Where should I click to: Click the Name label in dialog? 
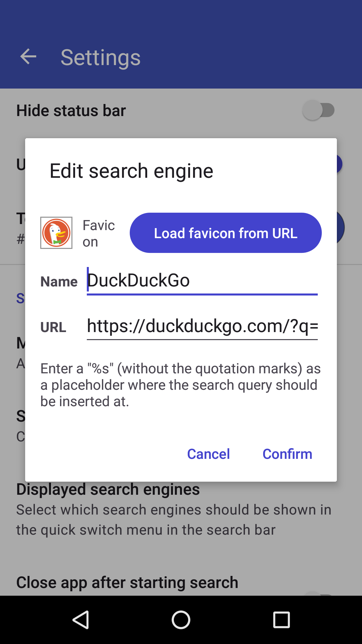click(59, 282)
